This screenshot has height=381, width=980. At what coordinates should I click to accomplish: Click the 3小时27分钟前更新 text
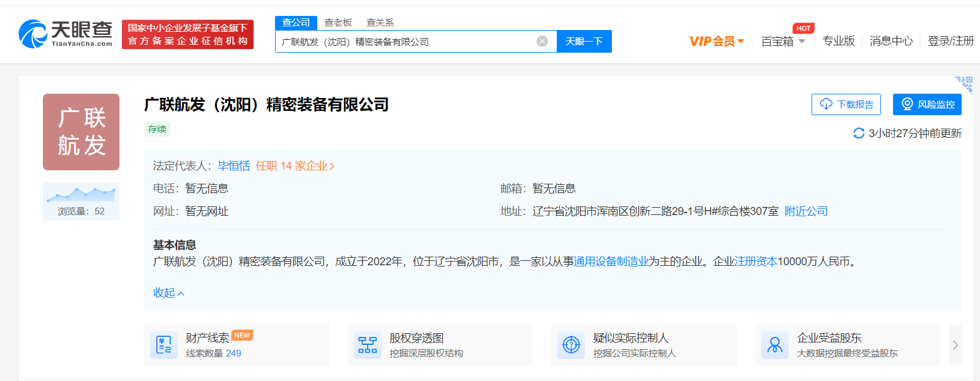tap(915, 133)
